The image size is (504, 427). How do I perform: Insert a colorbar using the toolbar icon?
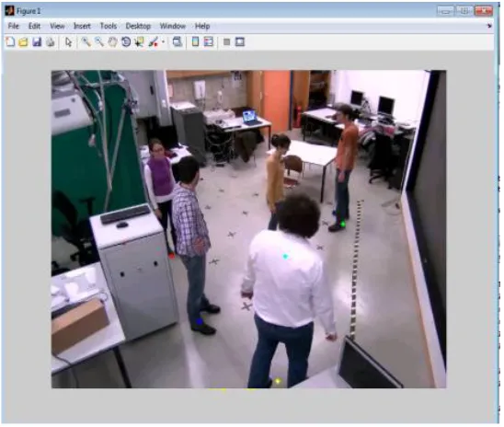point(195,41)
